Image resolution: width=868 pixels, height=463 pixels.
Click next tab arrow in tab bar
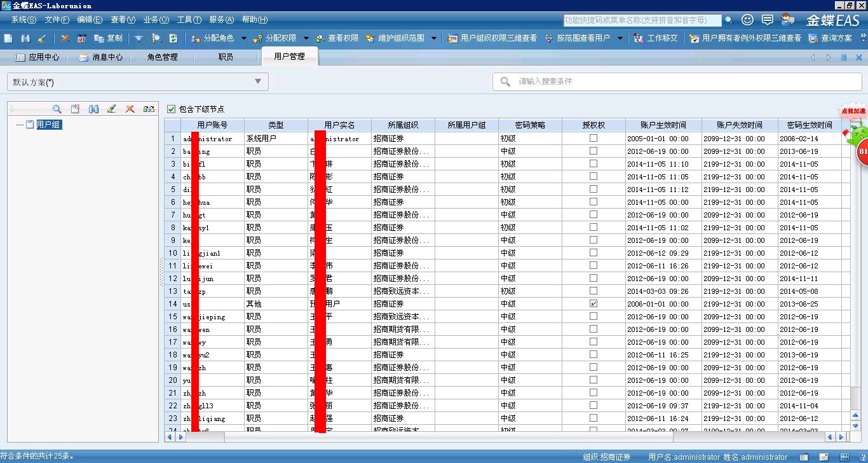coord(829,57)
